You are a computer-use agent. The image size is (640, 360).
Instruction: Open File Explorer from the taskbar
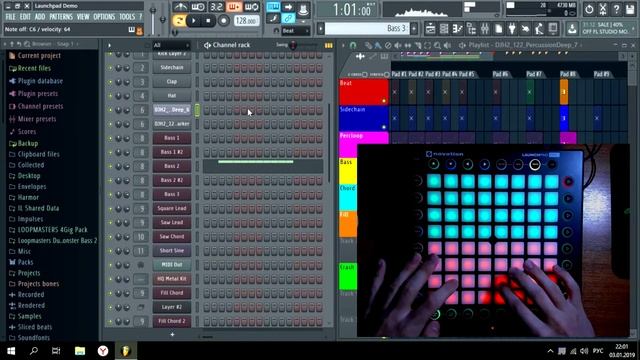tap(80, 351)
